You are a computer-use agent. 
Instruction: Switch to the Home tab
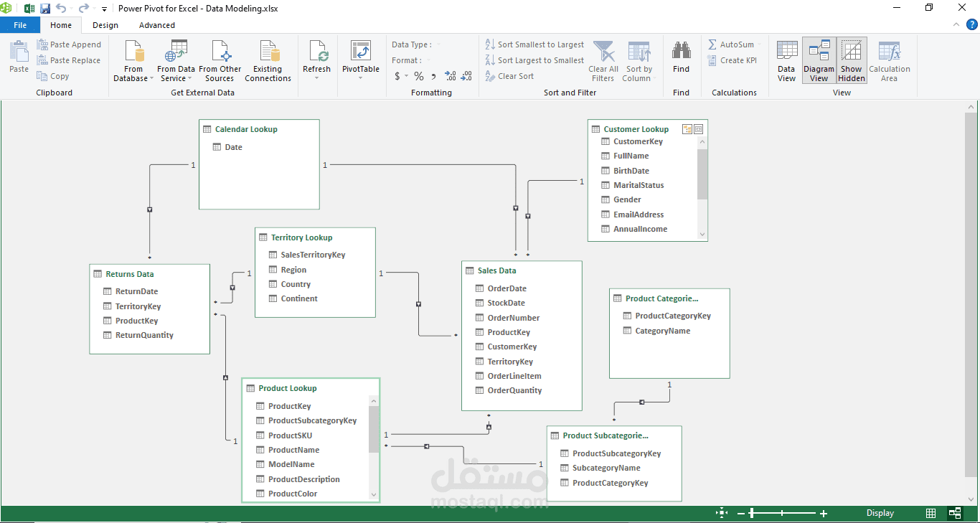tap(61, 25)
